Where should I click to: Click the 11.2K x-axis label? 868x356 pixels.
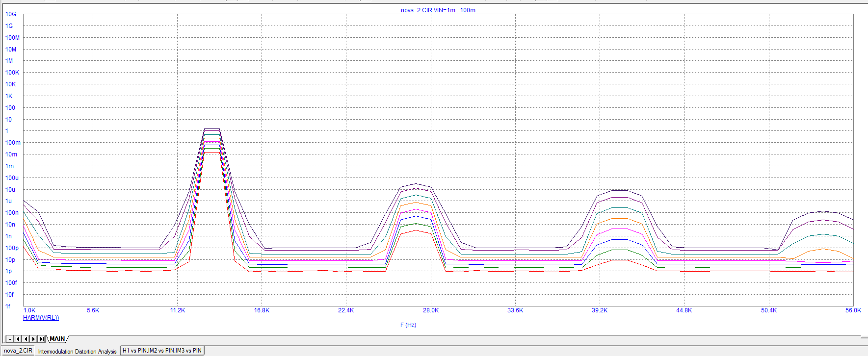[178, 310]
